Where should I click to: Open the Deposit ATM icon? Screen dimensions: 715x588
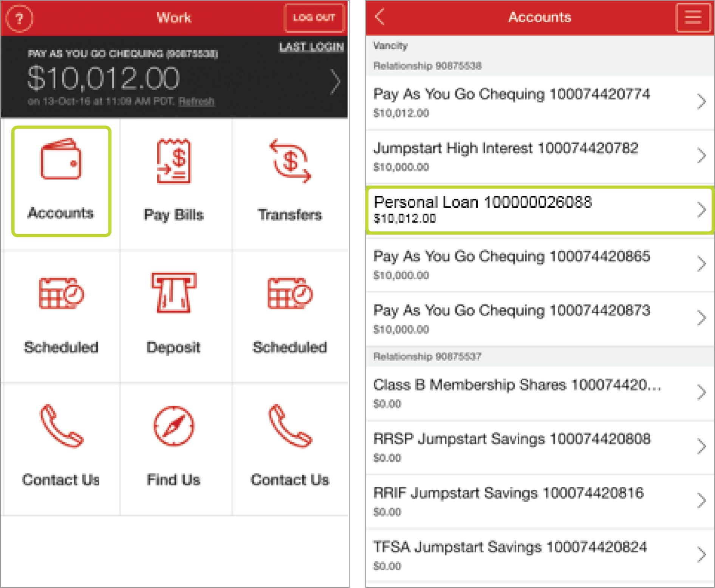pyautogui.click(x=174, y=293)
